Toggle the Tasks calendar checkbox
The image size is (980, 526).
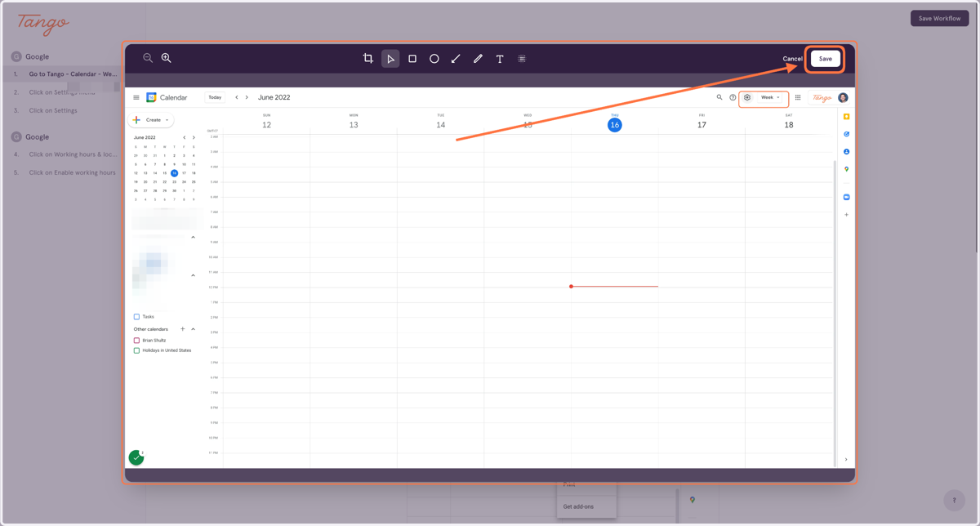[136, 317]
